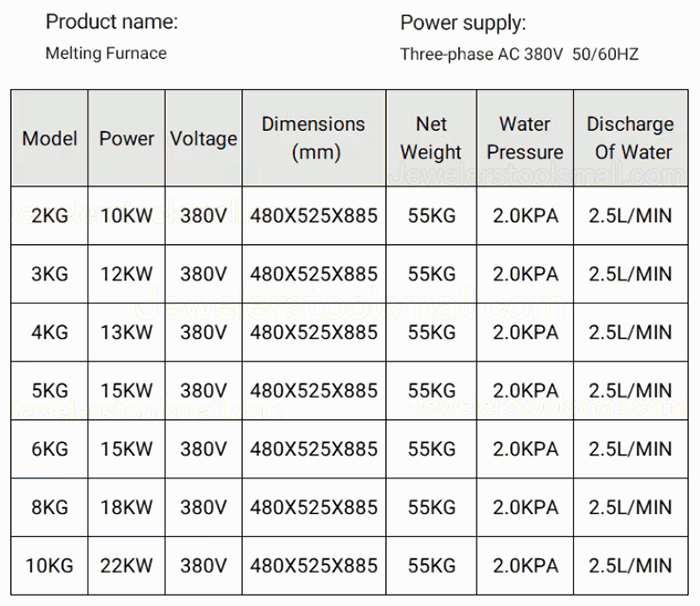The image size is (700, 606).
Task: Click the 6KG model cell
Action: tap(50, 449)
